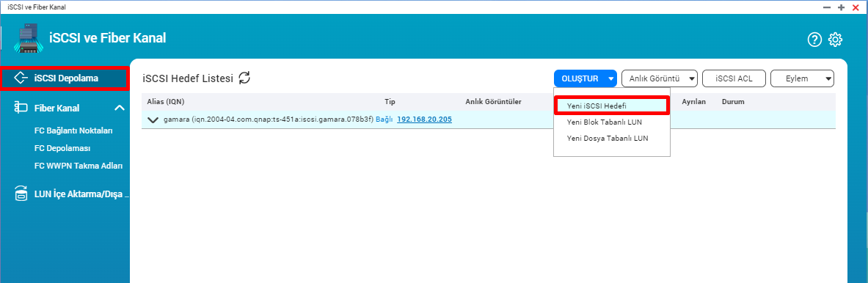Click the Anlık Görüntüler column header
868x283 pixels.
coord(493,102)
